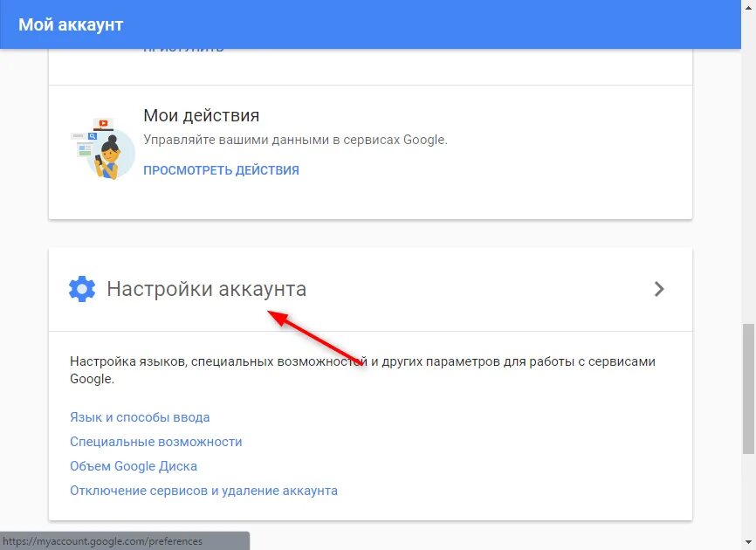Open the Язык и способы ввода link
Screen dimensions: 756x550
tap(140, 417)
